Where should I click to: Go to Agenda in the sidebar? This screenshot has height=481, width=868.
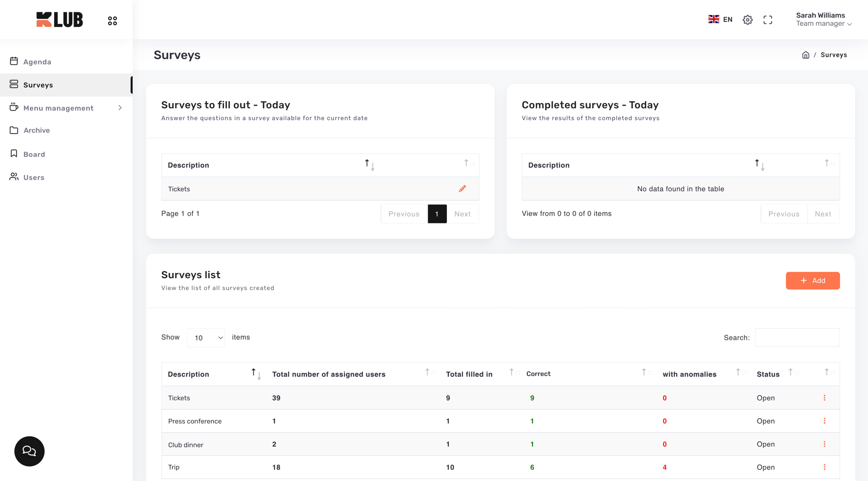[x=37, y=62]
